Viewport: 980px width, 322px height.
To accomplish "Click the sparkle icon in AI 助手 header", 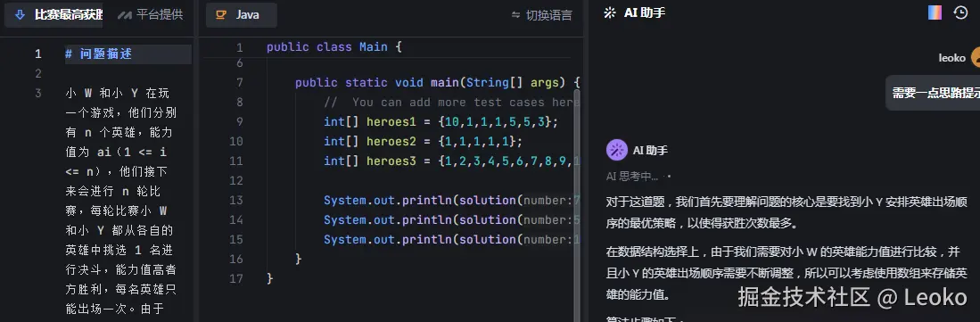I will [x=609, y=13].
